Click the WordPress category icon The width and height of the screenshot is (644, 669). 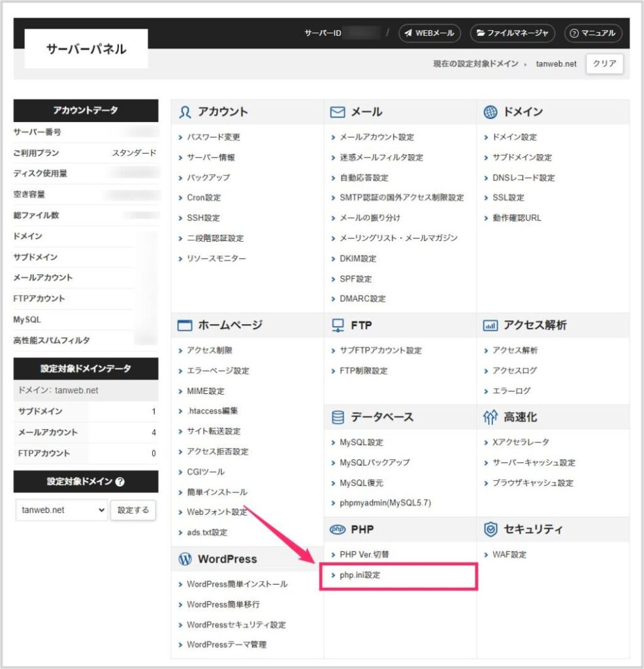pyautogui.click(x=186, y=559)
